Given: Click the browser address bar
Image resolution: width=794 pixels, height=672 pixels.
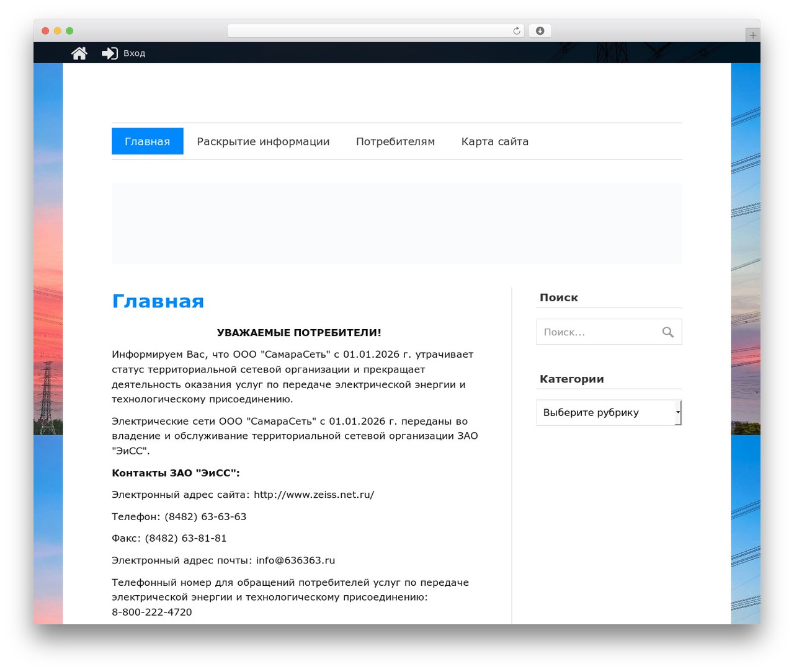Looking at the screenshot, I should tap(376, 31).
